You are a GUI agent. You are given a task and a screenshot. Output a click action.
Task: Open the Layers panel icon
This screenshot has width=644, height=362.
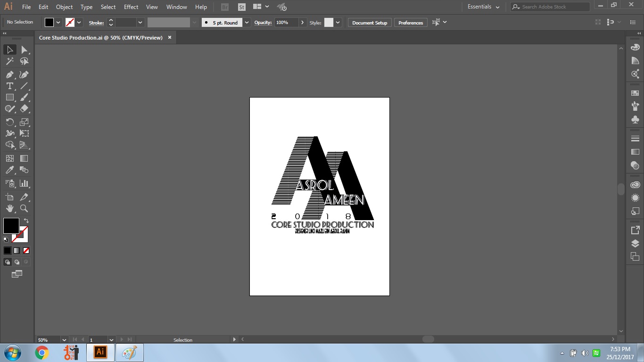click(635, 244)
